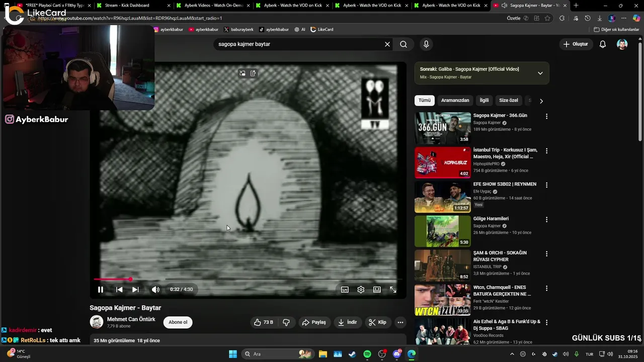Viewport: 644px width, 362px height.
Task: Add page to favorites star icon
Action: coord(547,18)
